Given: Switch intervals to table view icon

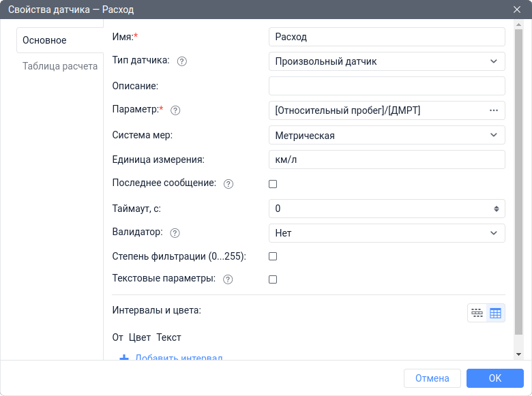Looking at the screenshot, I should pos(496,313).
